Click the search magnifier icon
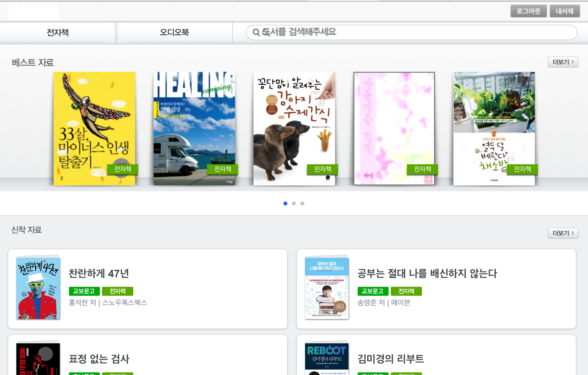Viewport: 588px width, 375px height. click(x=256, y=32)
